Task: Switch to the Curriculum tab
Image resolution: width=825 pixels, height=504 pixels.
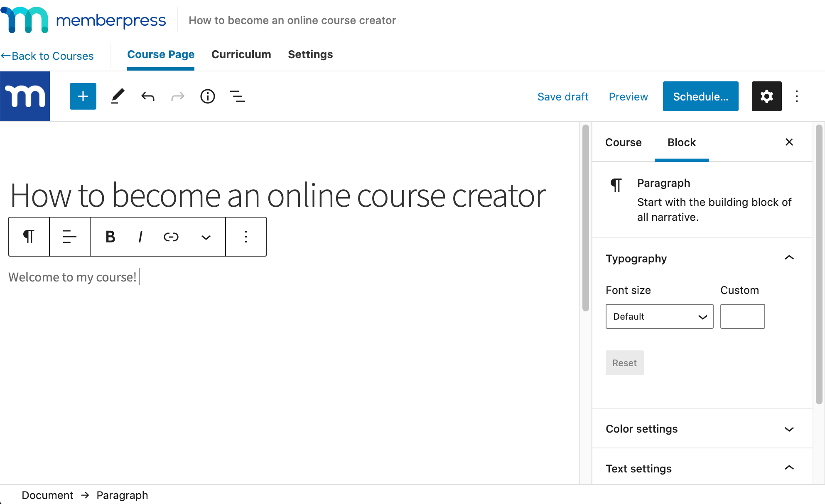Action: coord(241,54)
